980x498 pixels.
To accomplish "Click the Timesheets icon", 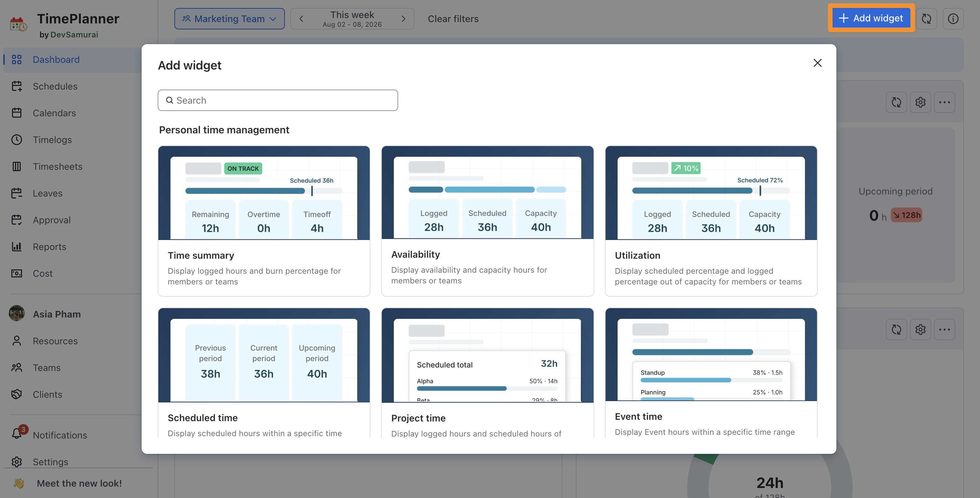I will pyautogui.click(x=16, y=166).
